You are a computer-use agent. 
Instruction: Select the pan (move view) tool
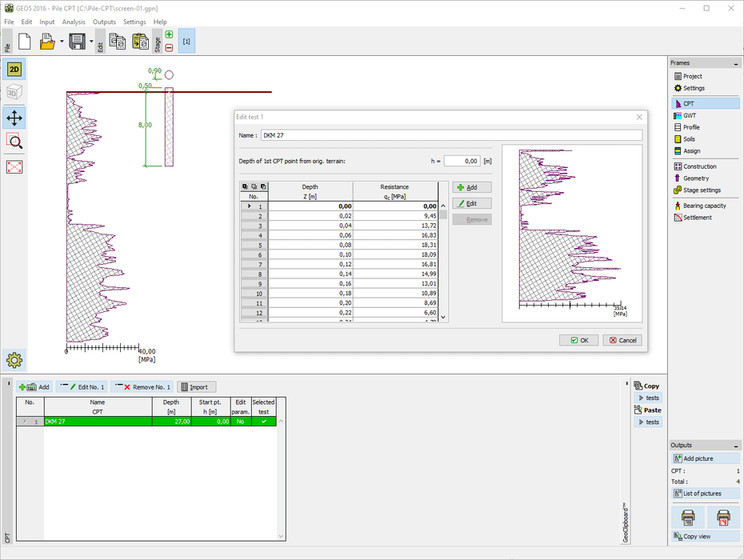[x=14, y=118]
